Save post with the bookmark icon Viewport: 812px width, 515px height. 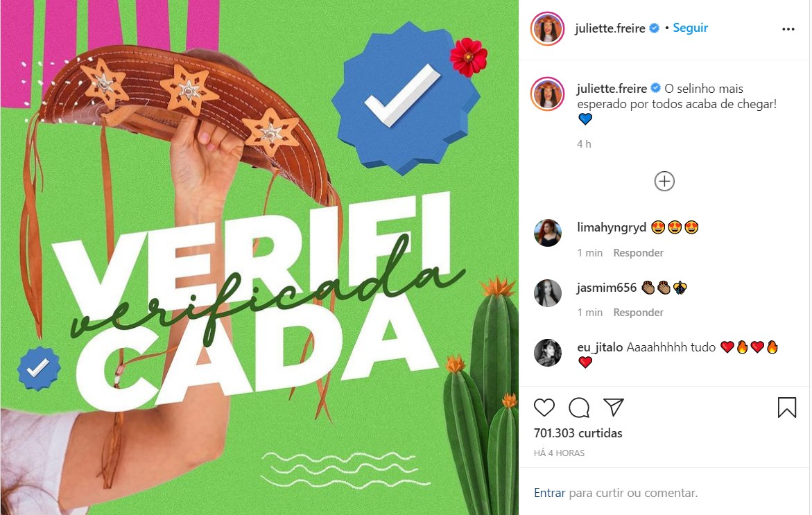point(786,408)
